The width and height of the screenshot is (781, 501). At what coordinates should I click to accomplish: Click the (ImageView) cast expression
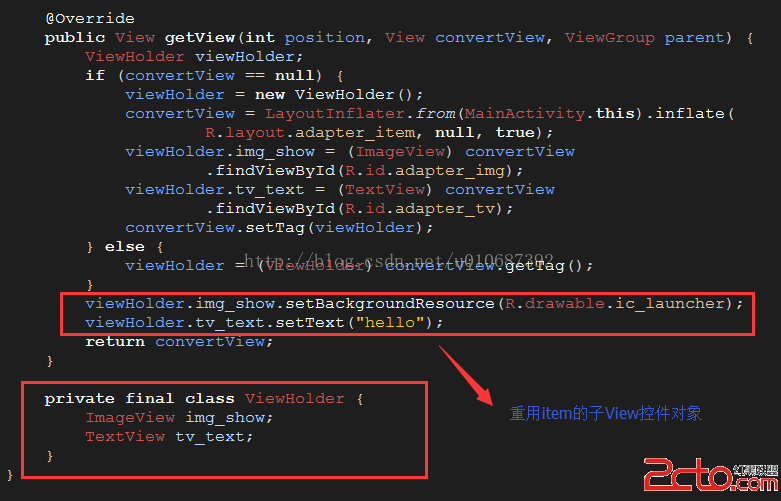[400, 152]
